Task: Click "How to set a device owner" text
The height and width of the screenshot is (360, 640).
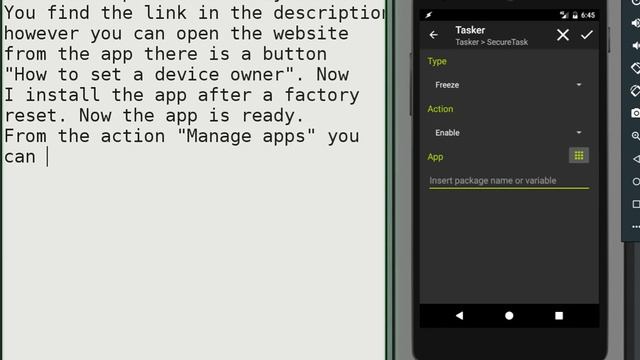Action: (149, 74)
